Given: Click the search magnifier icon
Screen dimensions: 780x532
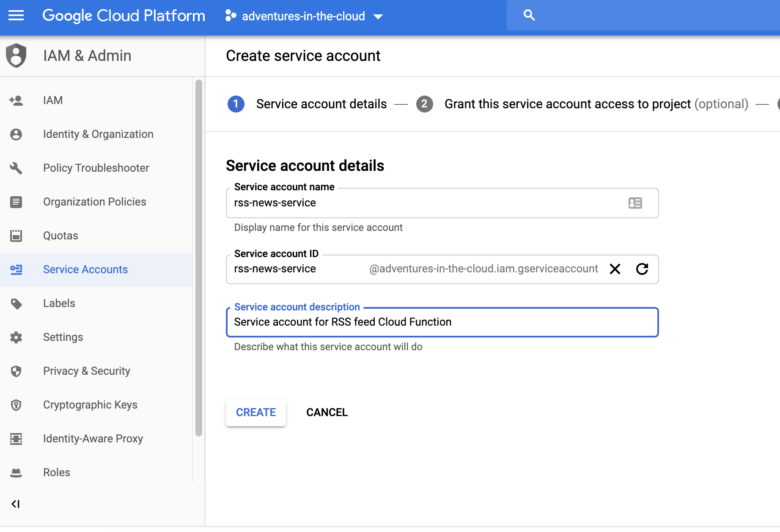Looking at the screenshot, I should (529, 16).
